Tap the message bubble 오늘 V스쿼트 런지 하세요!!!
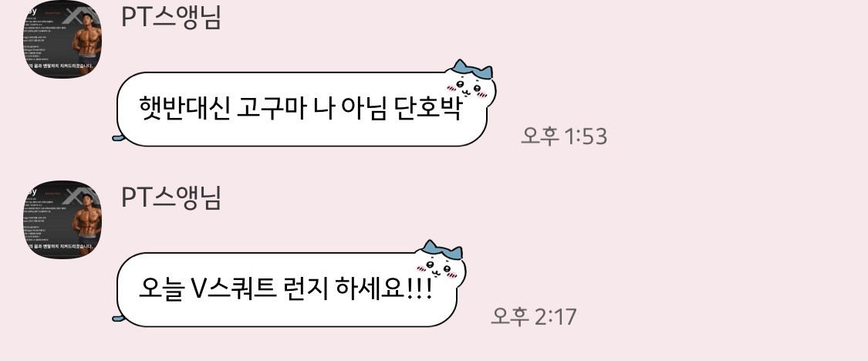This screenshot has width=868, height=361. click(x=287, y=289)
